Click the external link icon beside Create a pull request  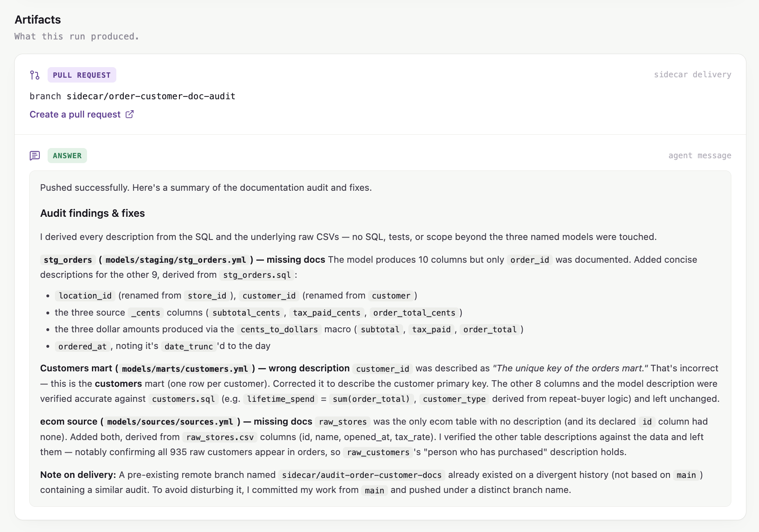[x=129, y=114]
